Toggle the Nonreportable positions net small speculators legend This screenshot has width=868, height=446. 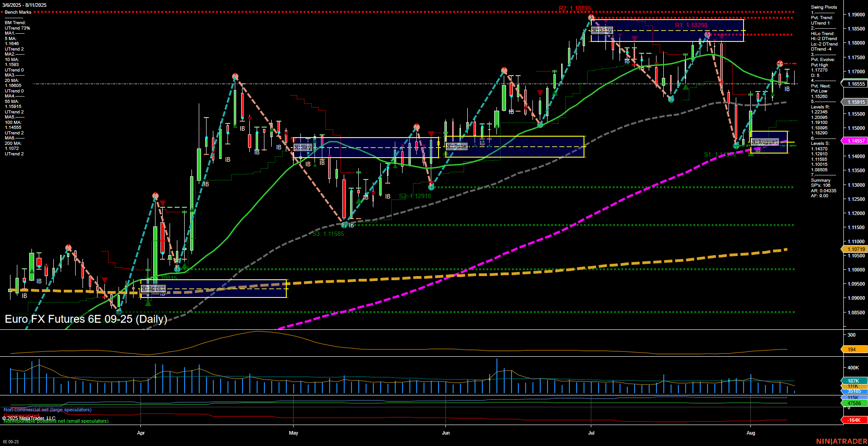[x=56, y=421]
